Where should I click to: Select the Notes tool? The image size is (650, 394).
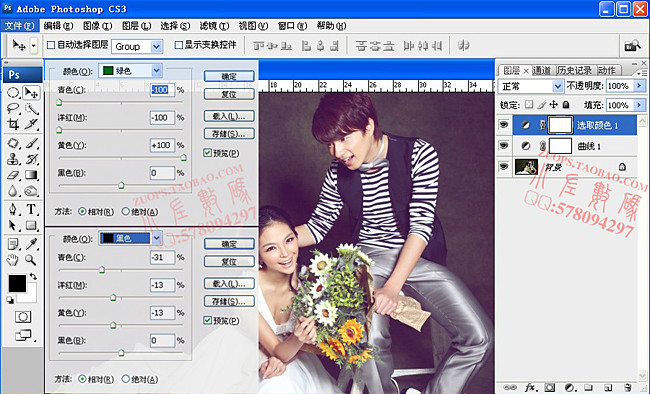click(x=13, y=244)
